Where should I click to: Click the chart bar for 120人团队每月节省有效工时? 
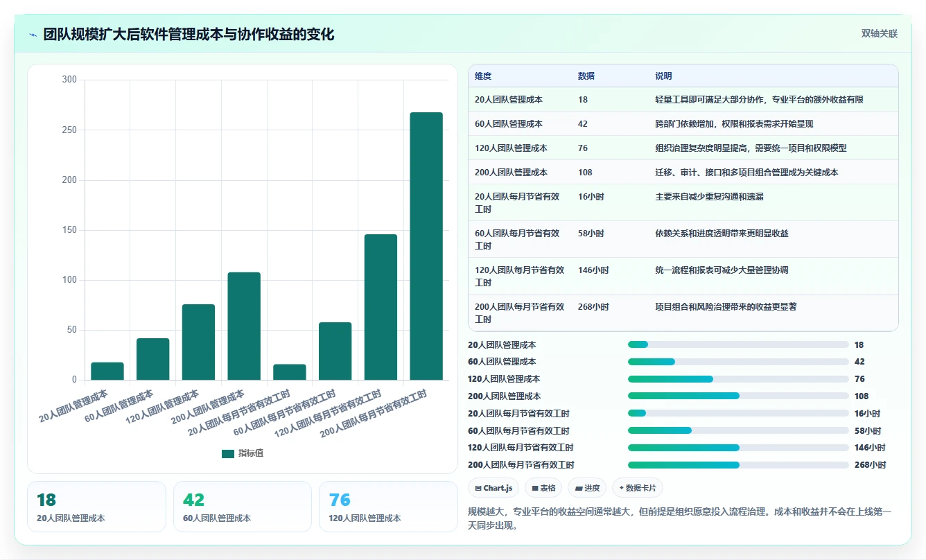coord(381,307)
